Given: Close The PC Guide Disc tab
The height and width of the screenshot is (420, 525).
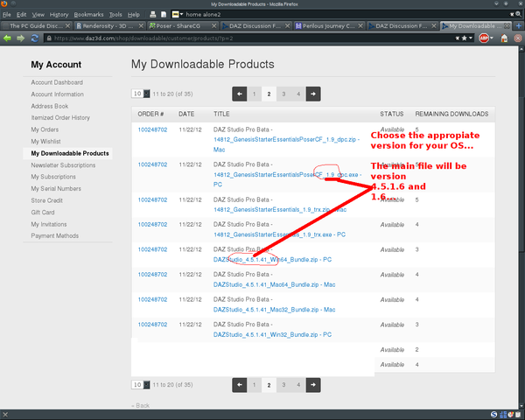Looking at the screenshot, I should pyautogui.click(x=68, y=25).
